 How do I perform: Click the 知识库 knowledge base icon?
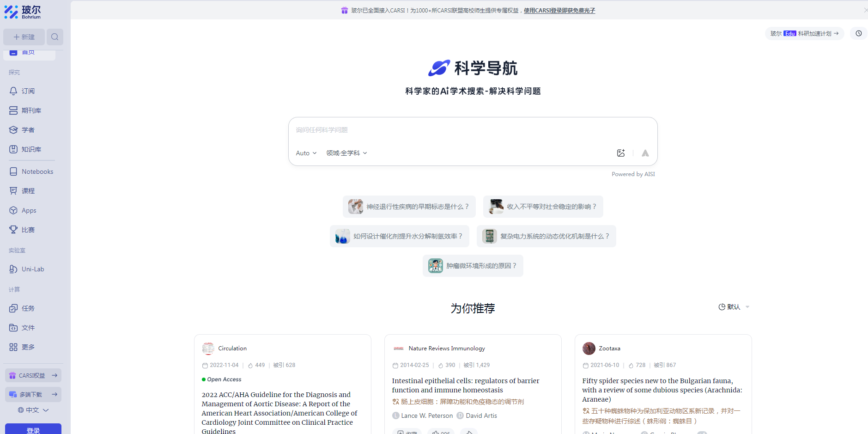[x=14, y=149]
